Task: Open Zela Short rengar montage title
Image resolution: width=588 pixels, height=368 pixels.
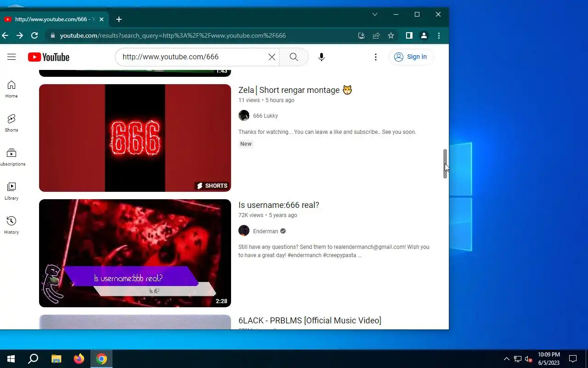Action: point(295,90)
